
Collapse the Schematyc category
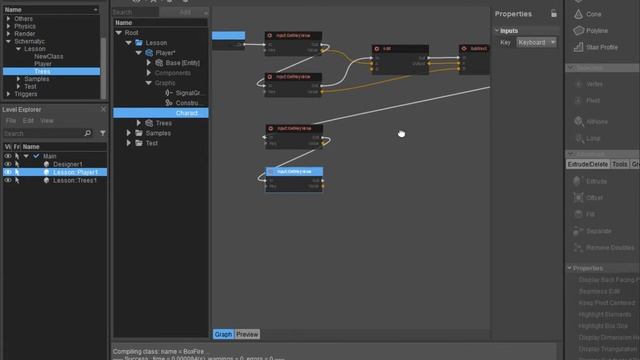coord(8,41)
